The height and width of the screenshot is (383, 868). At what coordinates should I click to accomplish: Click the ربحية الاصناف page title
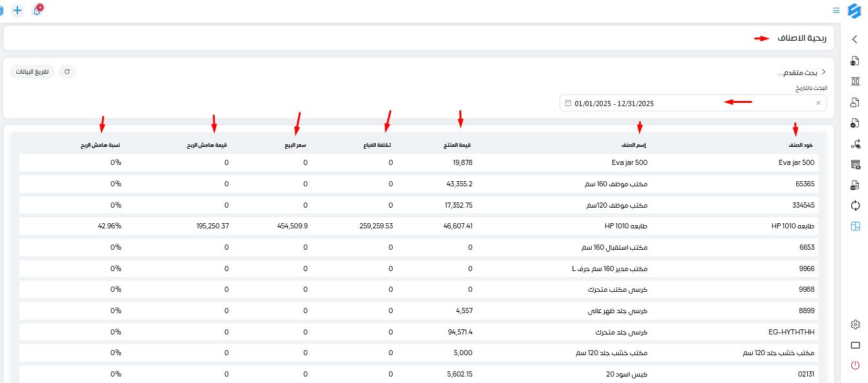point(802,38)
